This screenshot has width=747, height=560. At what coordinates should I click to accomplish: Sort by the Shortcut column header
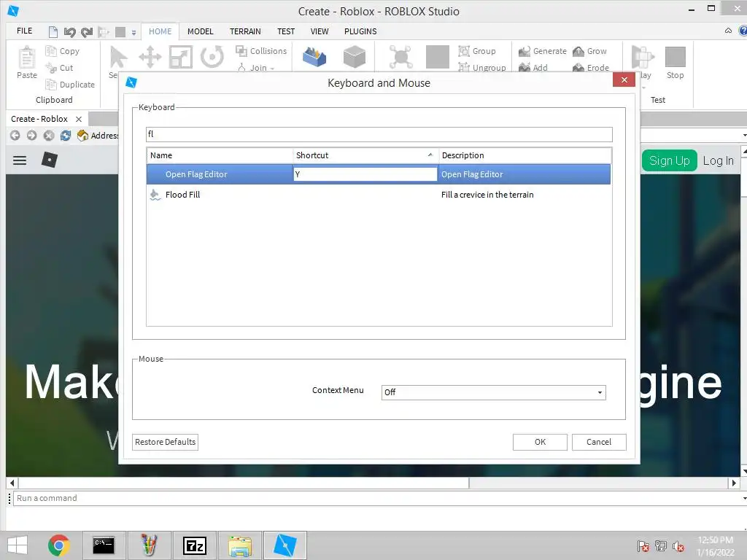point(365,155)
